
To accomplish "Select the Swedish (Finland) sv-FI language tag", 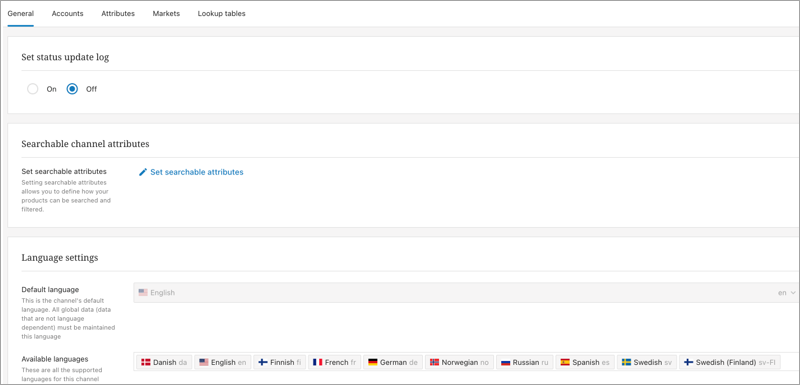I will click(730, 363).
